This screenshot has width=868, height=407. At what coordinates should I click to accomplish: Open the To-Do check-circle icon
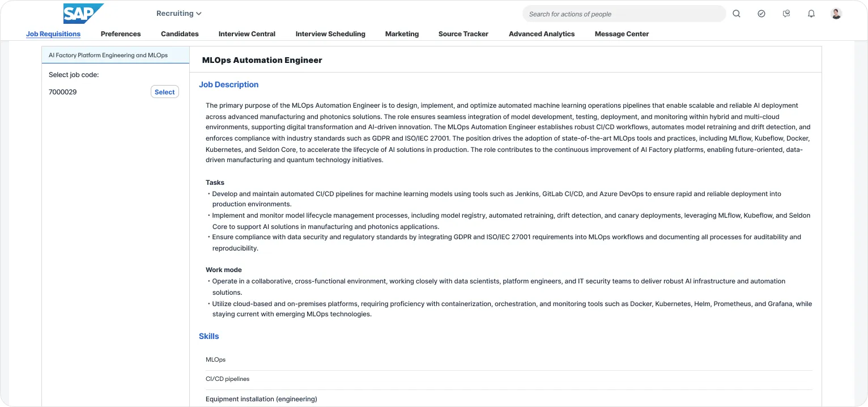761,14
